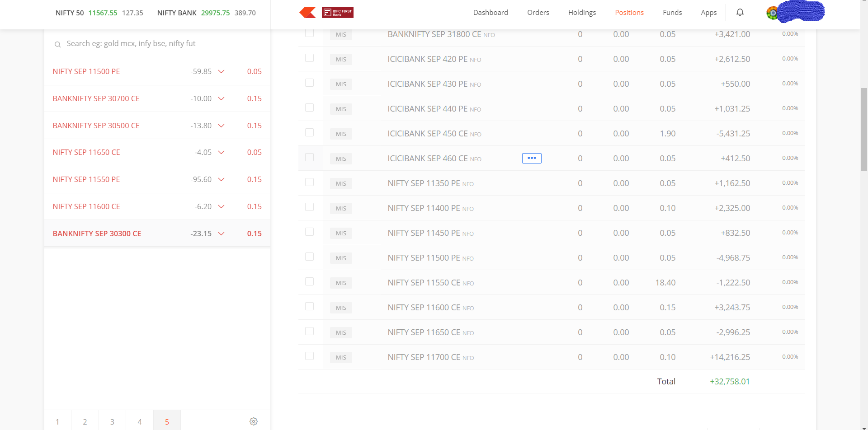Switch to watchlist 3

[112, 421]
